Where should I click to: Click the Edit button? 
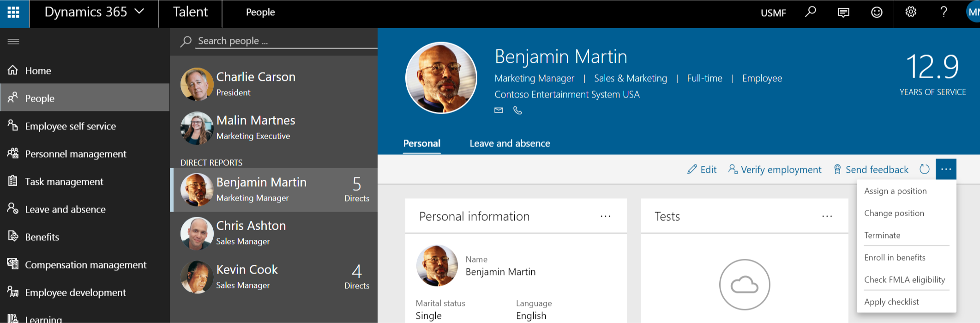pyautogui.click(x=702, y=170)
